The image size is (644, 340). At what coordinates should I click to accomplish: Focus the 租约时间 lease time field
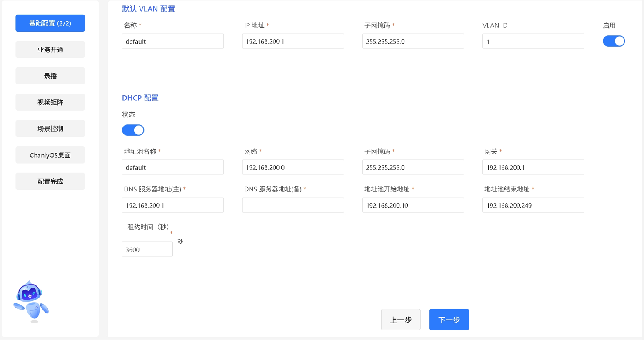[147, 250]
